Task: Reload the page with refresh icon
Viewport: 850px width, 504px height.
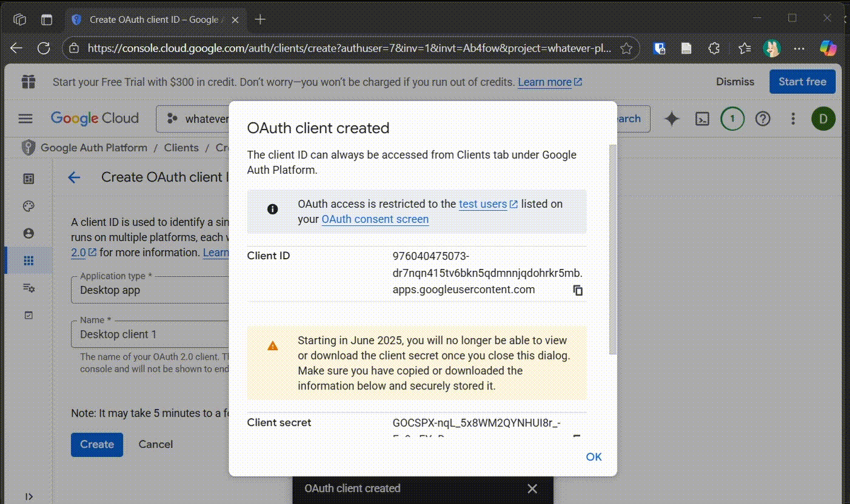Action: click(44, 48)
